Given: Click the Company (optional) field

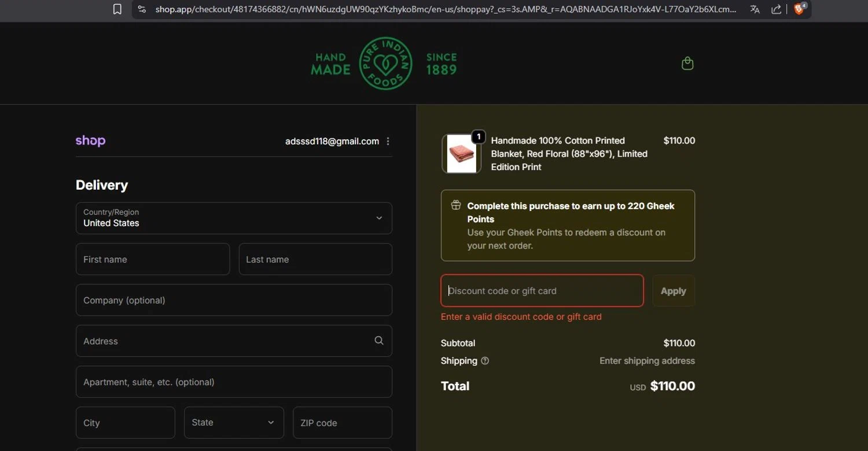Looking at the screenshot, I should [234, 300].
